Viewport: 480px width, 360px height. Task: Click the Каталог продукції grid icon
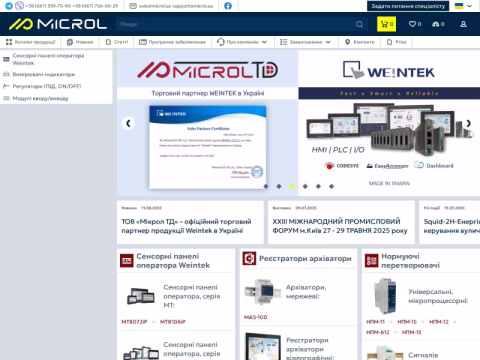pos(9,42)
